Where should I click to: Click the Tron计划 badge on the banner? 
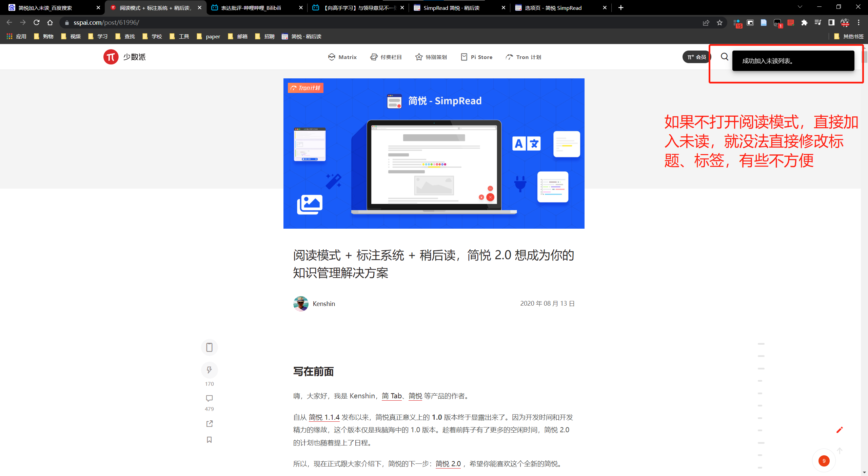click(x=305, y=88)
